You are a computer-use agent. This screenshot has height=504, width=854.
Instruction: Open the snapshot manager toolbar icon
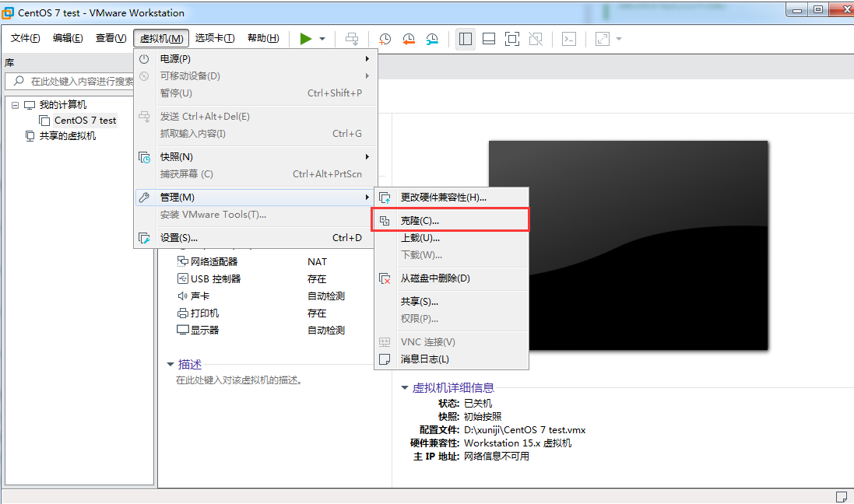[432, 39]
